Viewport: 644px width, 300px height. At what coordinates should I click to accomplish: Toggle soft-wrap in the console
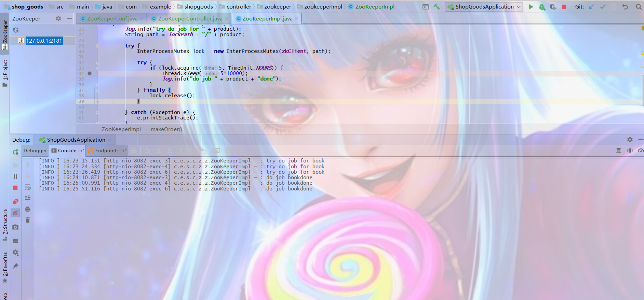pos(28,187)
